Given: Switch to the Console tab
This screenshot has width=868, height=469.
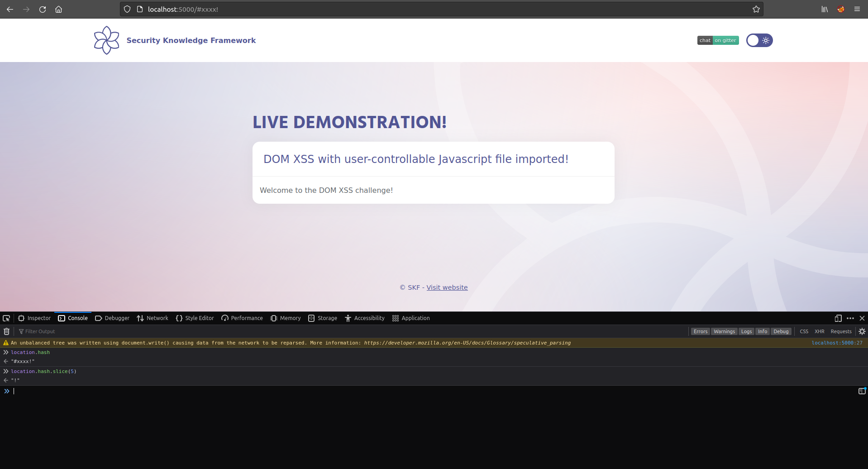Looking at the screenshot, I should [x=73, y=318].
